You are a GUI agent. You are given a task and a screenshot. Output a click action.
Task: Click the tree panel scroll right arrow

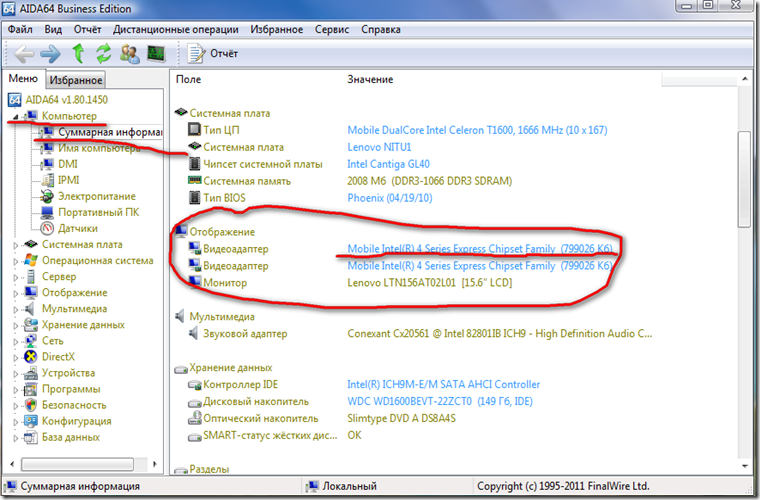click(x=155, y=464)
